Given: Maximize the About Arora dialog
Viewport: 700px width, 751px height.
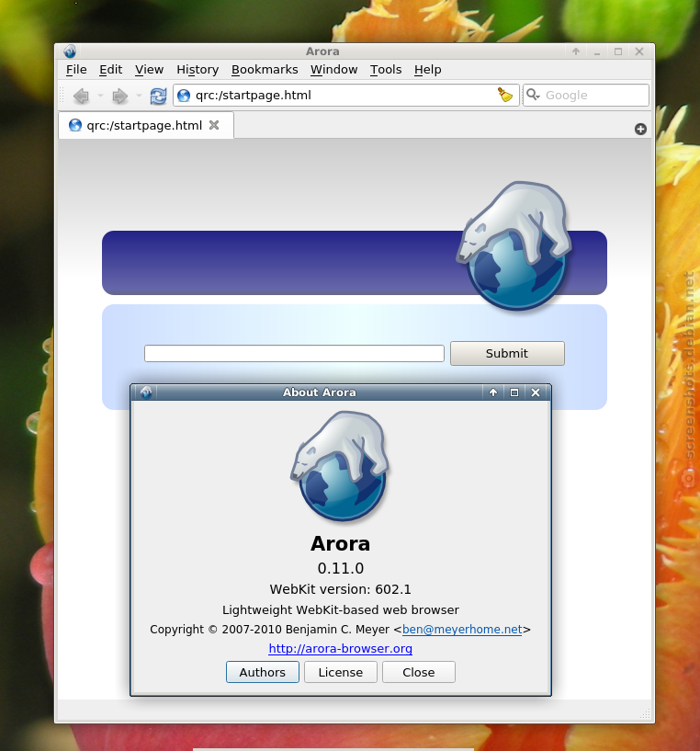Looking at the screenshot, I should click(514, 393).
